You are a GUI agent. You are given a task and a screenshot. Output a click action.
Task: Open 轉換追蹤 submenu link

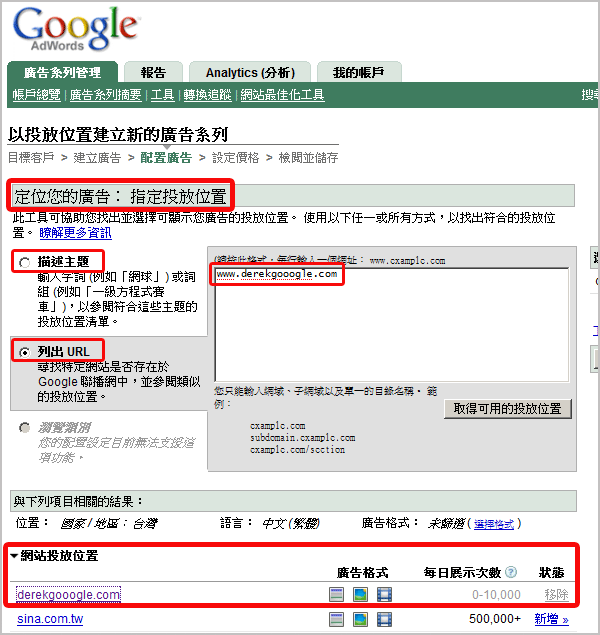(207, 95)
